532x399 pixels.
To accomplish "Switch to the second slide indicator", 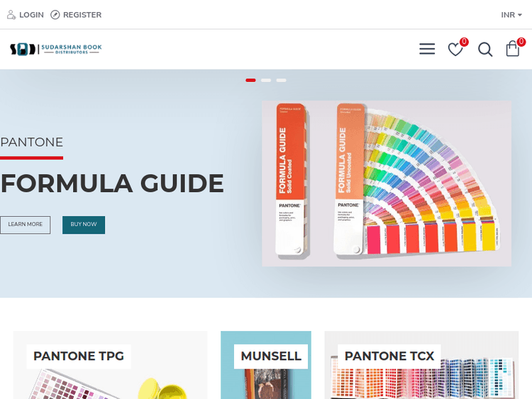I will point(266,80).
